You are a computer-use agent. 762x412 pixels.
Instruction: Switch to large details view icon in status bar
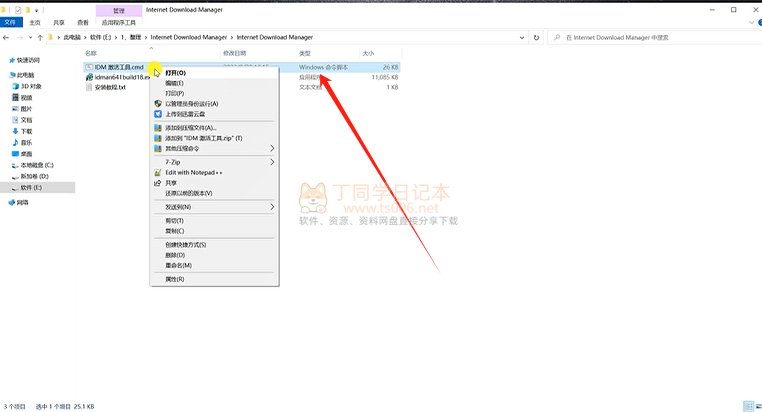(x=749, y=406)
